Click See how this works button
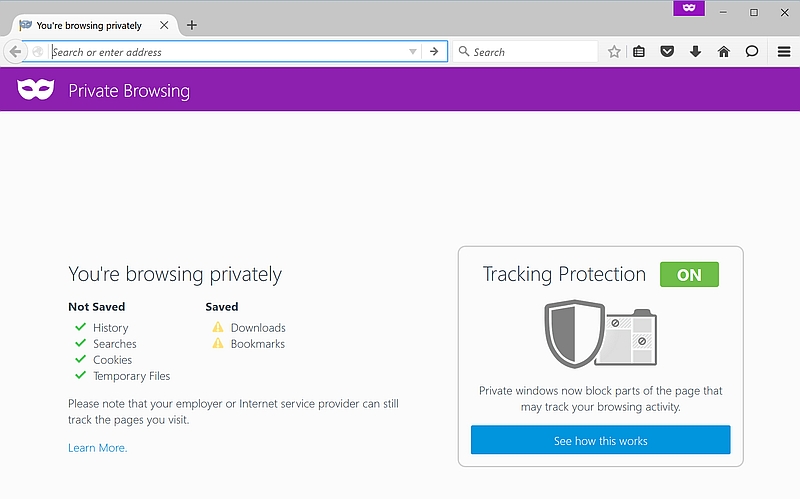Viewport: 800px width, 499px height. point(601,440)
